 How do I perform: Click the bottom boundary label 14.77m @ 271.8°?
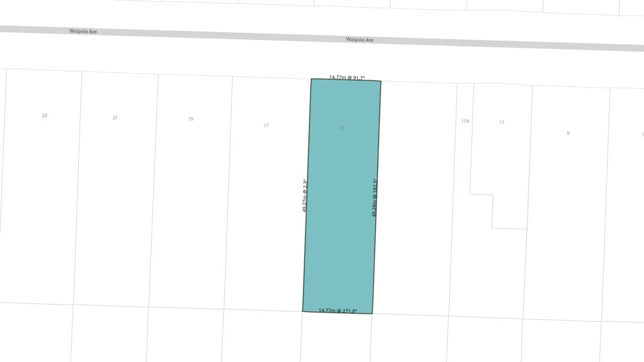coord(338,311)
